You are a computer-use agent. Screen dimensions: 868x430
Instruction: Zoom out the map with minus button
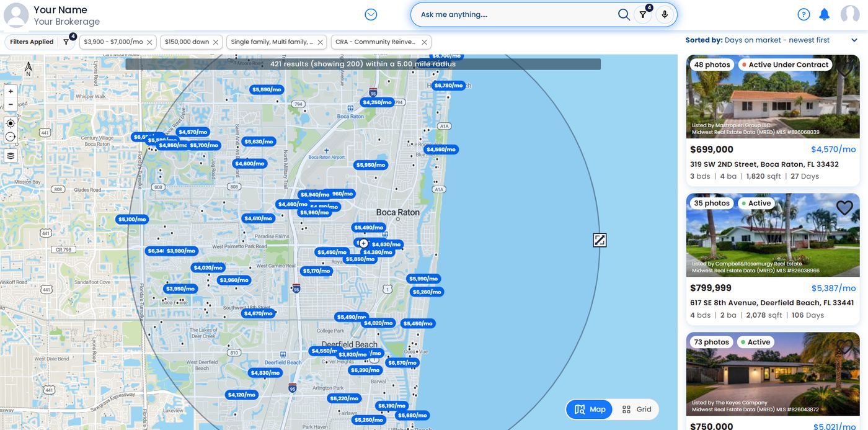(x=11, y=104)
